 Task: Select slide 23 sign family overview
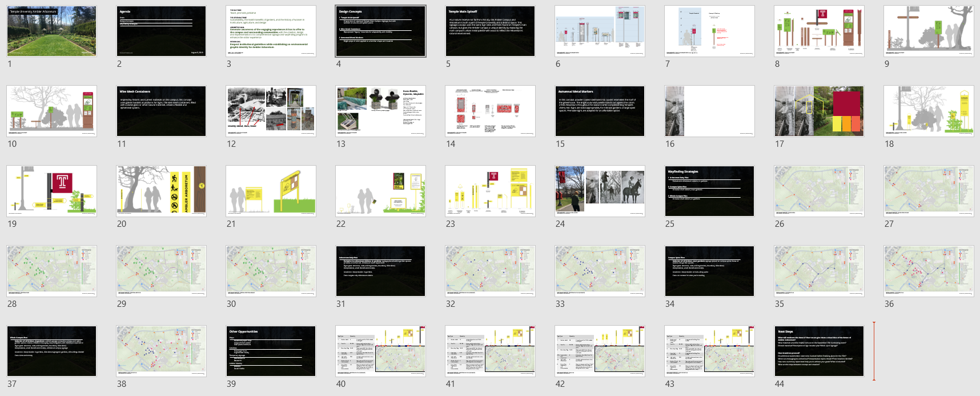point(491,191)
